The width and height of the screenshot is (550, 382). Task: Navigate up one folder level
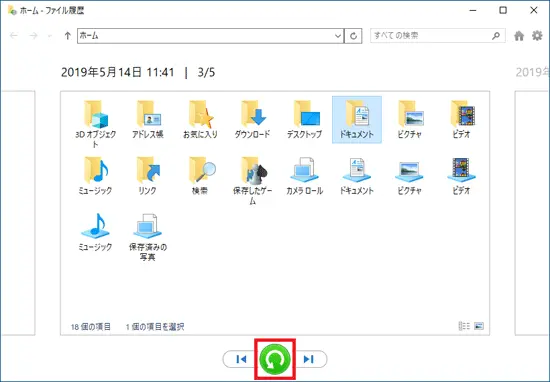pyautogui.click(x=68, y=36)
